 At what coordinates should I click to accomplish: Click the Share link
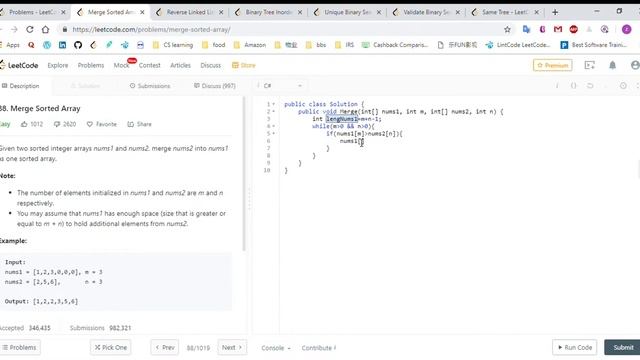click(140, 124)
